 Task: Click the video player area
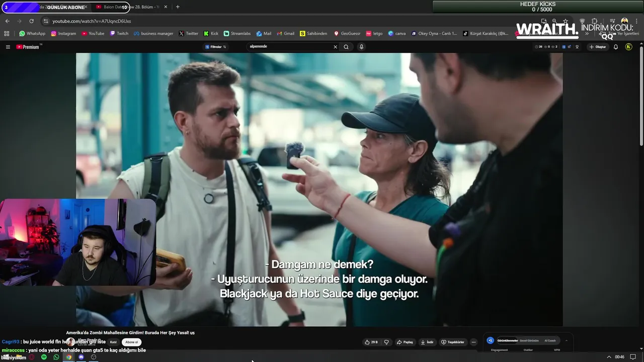point(319,190)
